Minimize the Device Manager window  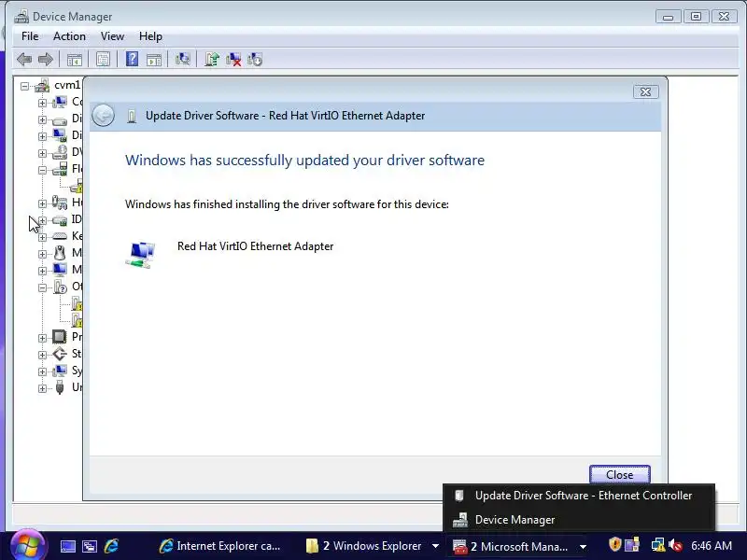(x=668, y=17)
